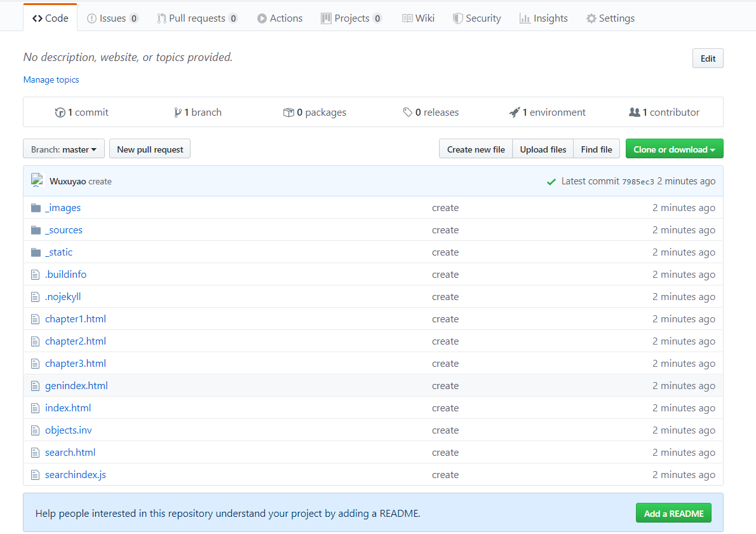Select the branch icon next to "1 branch"
Viewport: 756px width, 534px height.
[x=179, y=112]
